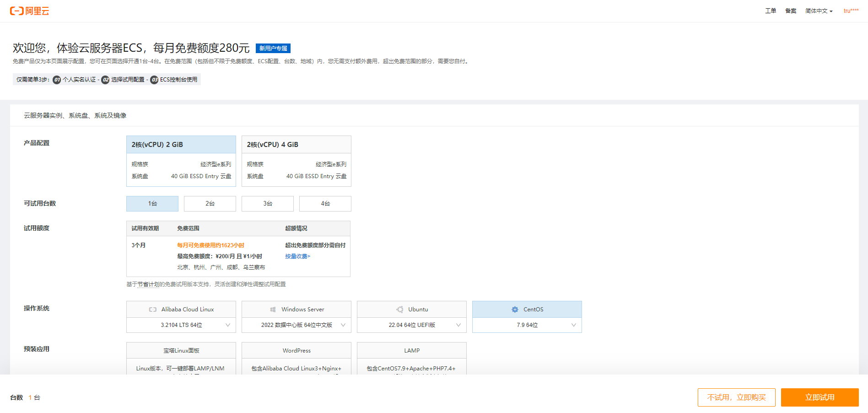Click the Alibaba Cloud Linux icon
Viewport: 868px width, 413px height.
153,310
